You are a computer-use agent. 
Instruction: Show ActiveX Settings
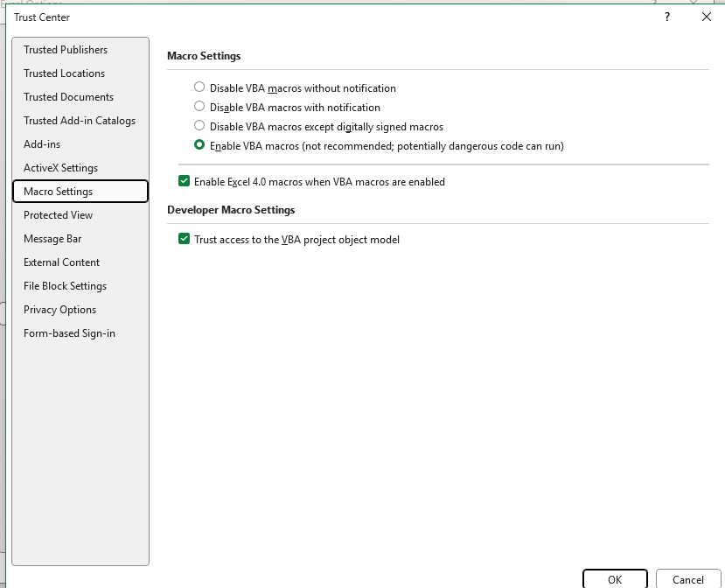pos(80,167)
